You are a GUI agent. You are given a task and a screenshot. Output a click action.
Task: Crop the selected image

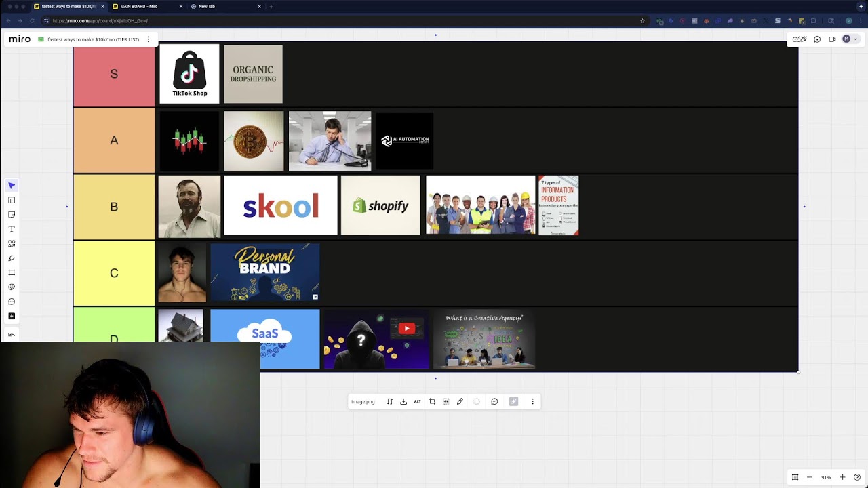click(432, 401)
